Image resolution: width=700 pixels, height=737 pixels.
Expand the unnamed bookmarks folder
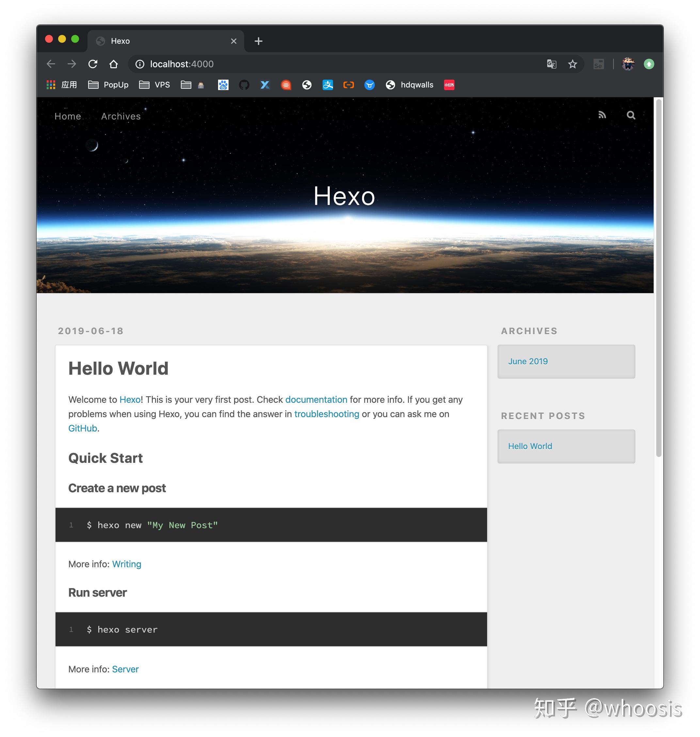coord(192,85)
